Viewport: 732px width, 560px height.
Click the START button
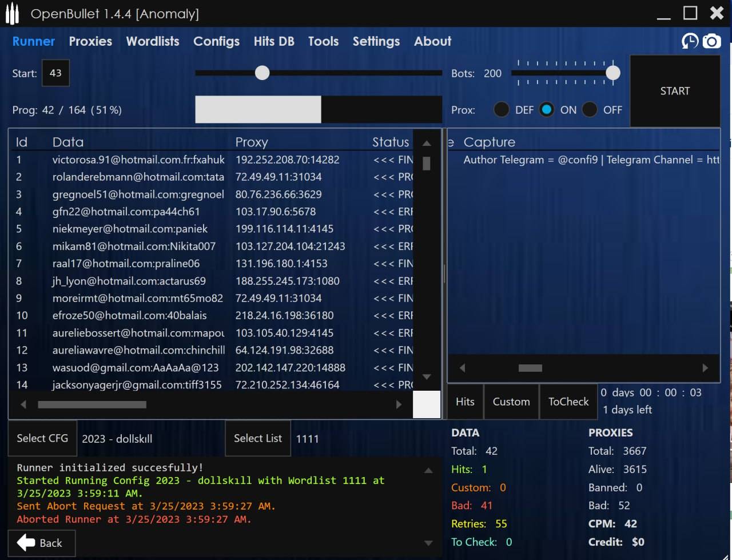[x=675, y=91]
